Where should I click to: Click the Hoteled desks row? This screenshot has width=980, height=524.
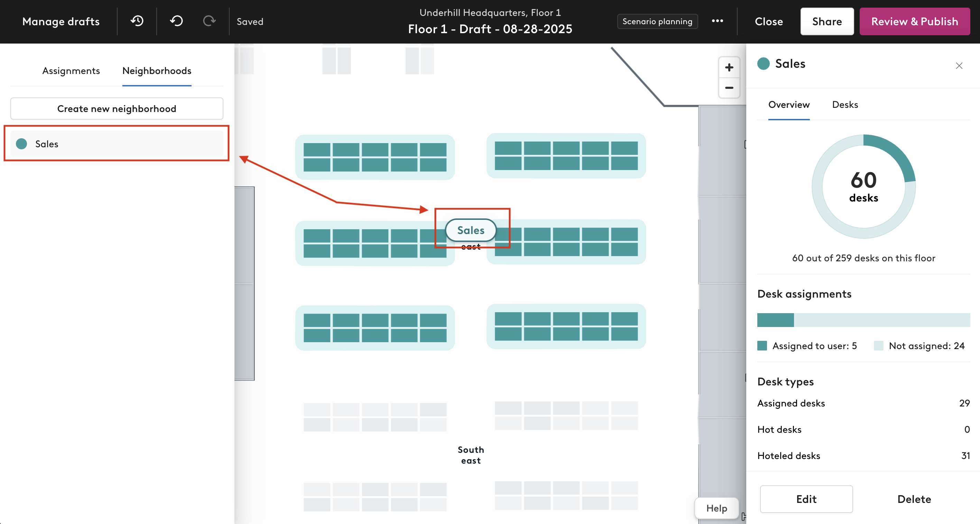[863, 456]
